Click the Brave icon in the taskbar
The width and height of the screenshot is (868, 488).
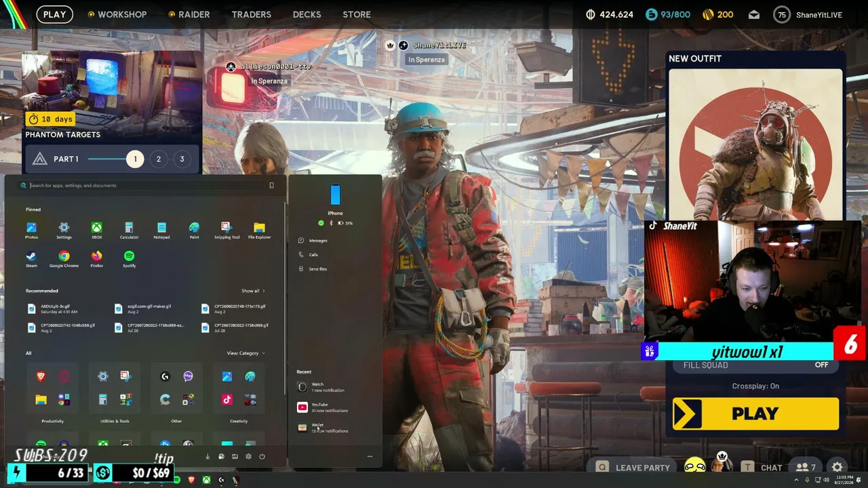[x=191, y=480]
